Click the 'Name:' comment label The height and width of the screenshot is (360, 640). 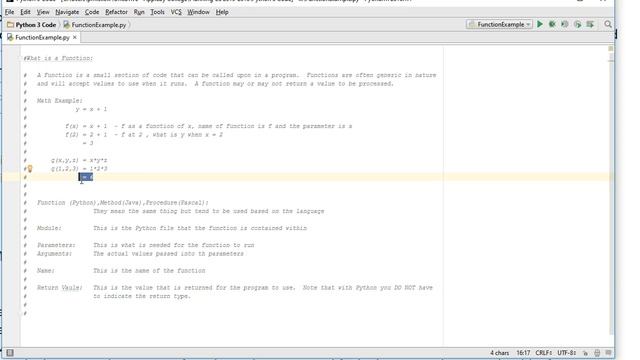(x=46, y=271)
